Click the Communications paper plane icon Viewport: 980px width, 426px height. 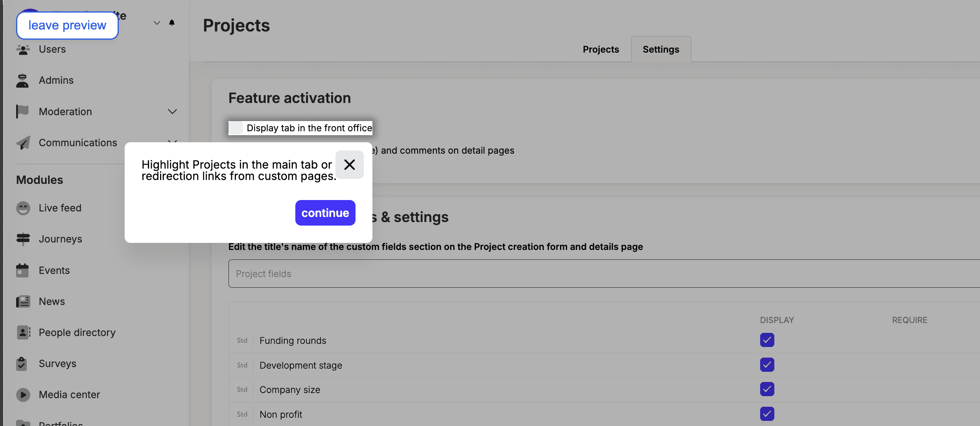click(23, 143)
